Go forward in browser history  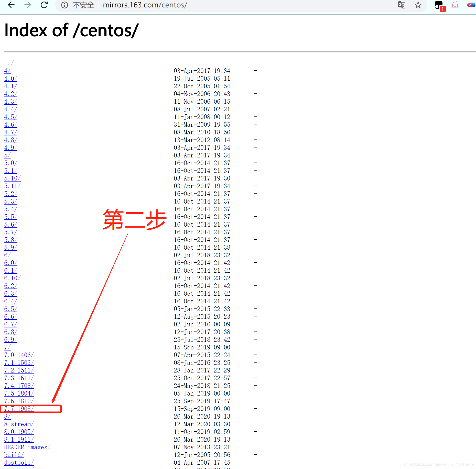(x=28, y=5)
